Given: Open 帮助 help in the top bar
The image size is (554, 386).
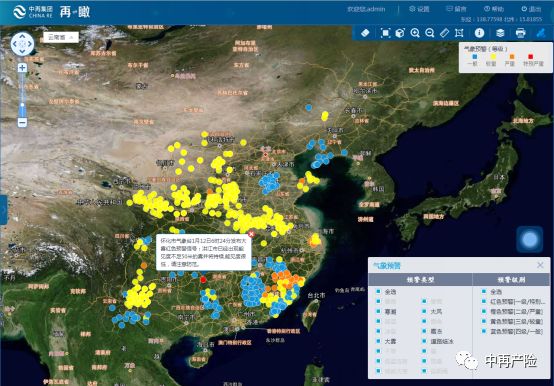Looking at the screenshot, I should tap(494, 9).
